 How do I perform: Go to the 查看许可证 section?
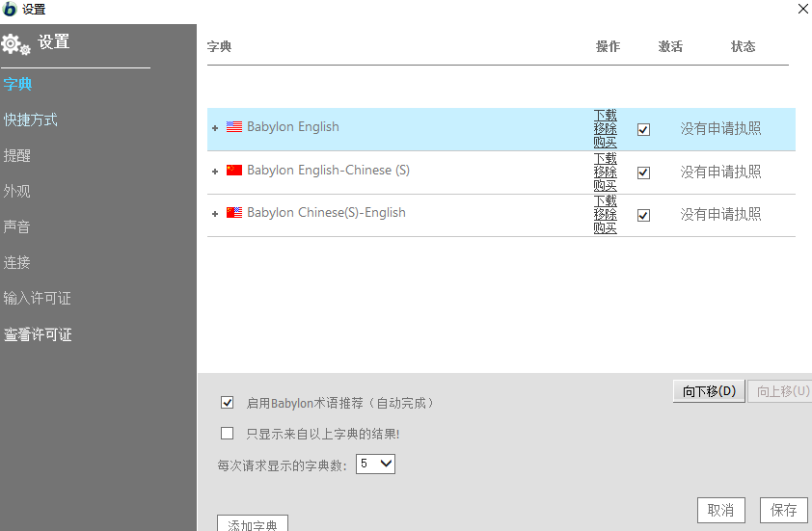38,334
